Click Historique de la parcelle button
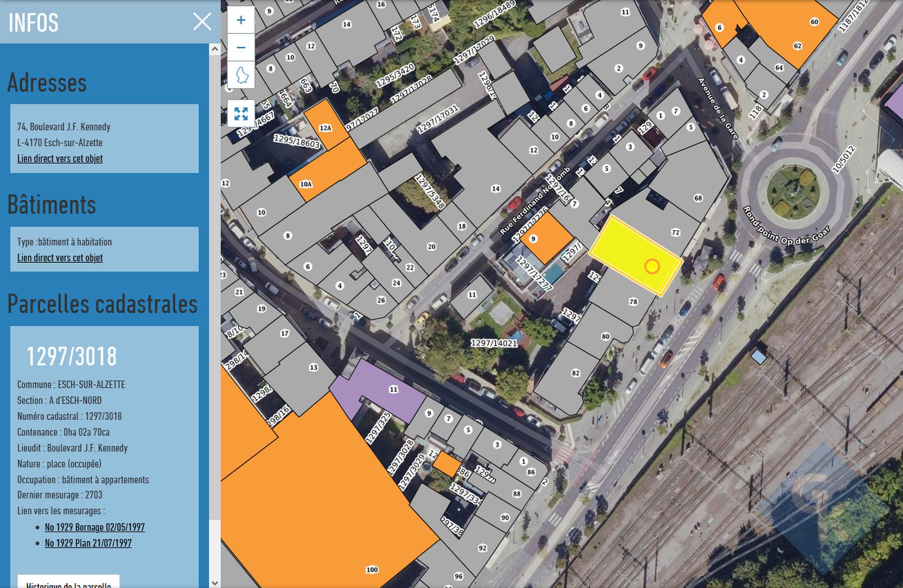This screenshot has width=903, height=588. tap(69, 583)
